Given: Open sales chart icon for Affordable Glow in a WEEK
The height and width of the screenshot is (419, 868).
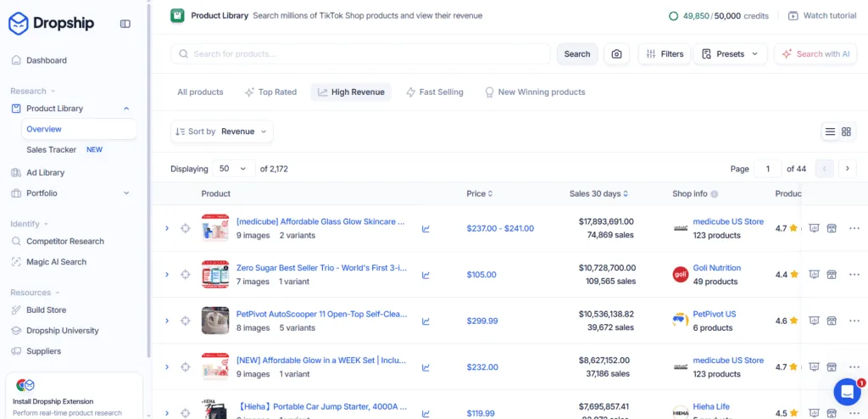Looking at the screenshot, I should point(426,367).
